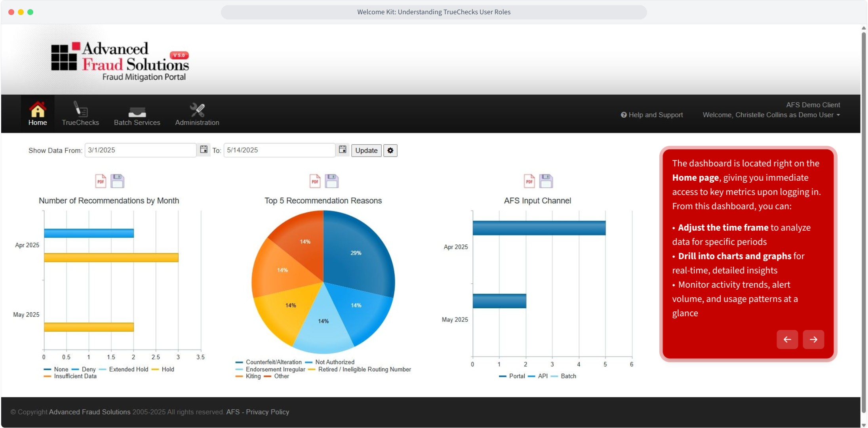Save the Recommendations by Month chart data
868x428 pixels.
pyautogui.click(x=117, y=181)
